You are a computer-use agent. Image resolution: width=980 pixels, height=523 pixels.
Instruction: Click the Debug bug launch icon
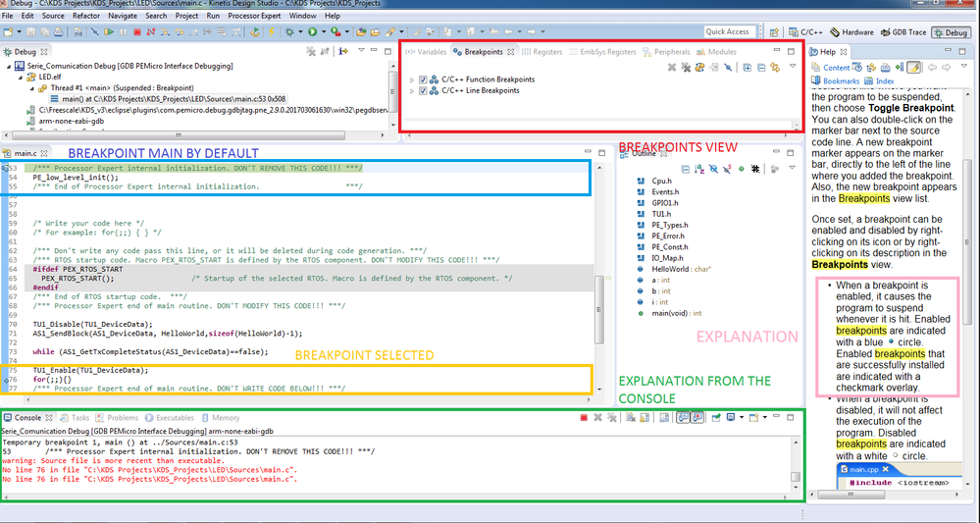click(289, 31)
